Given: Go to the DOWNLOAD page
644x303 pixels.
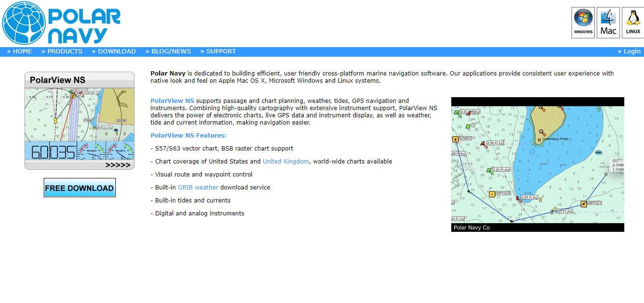Looking at the screenshot, I should tap(117, 51).
